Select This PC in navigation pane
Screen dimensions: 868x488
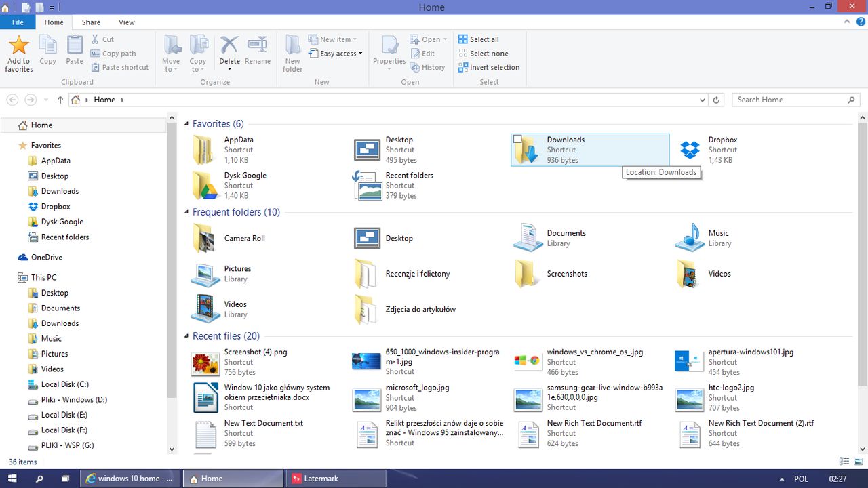(43, 278)
